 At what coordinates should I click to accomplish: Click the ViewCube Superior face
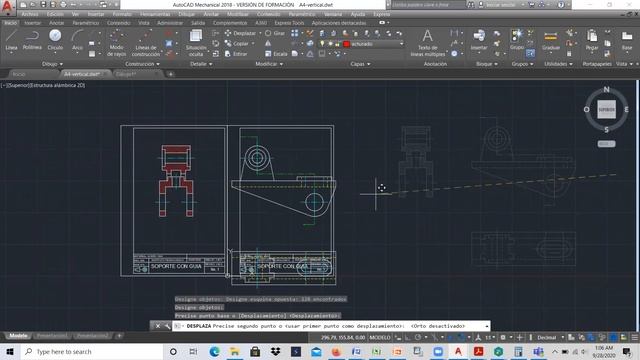coord(607,109)
